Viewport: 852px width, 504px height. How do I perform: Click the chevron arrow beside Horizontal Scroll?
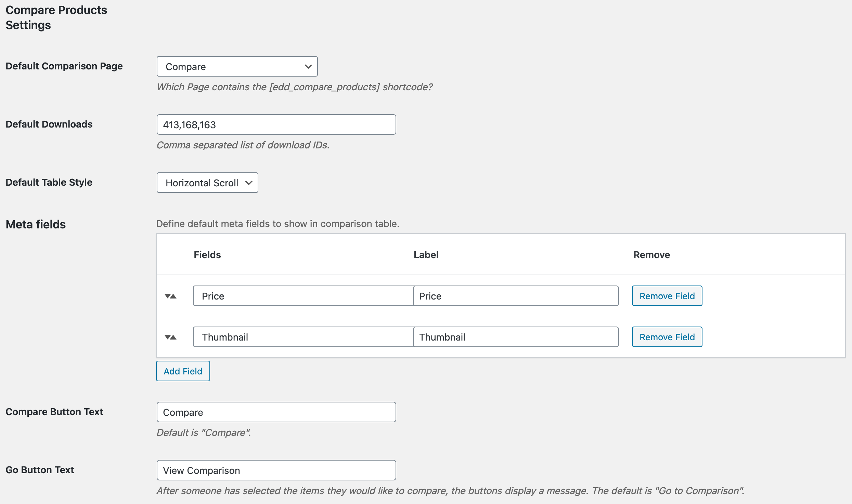coord(249,183)
